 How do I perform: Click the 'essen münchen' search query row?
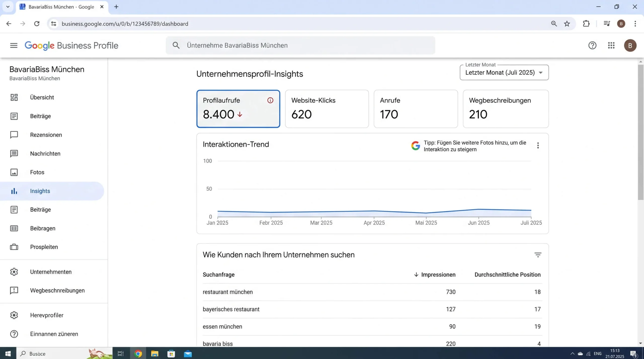(372, 327)
